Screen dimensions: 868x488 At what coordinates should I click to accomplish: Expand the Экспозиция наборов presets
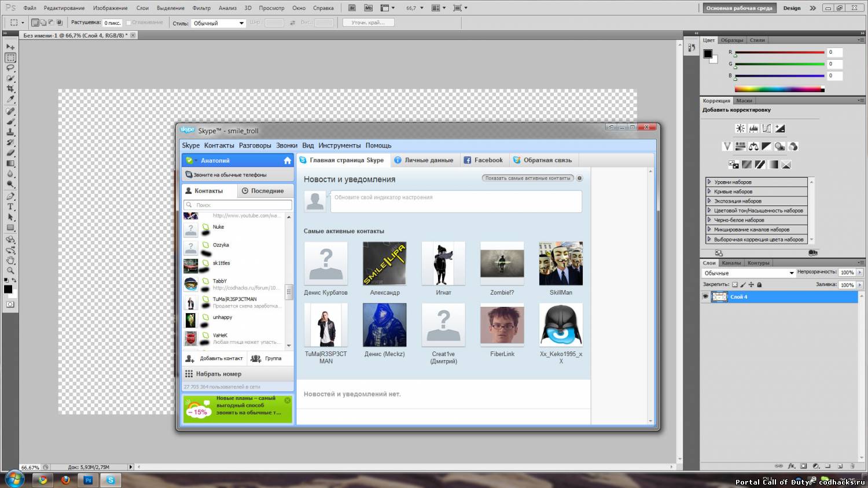tap(709, 201)
